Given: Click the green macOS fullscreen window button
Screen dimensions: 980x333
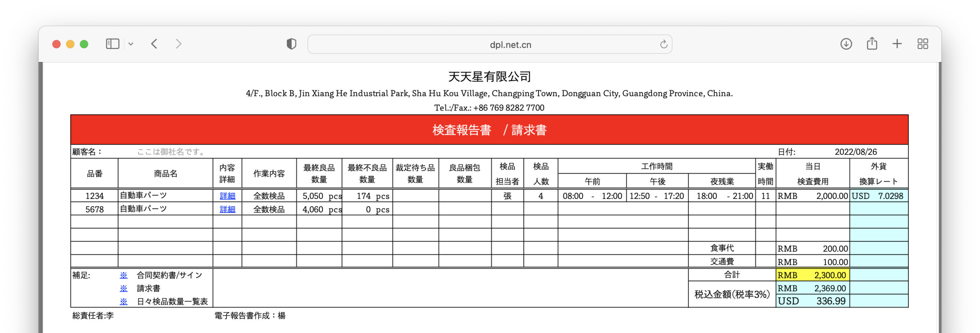Looking at the screenshot, I should [84, 44].
